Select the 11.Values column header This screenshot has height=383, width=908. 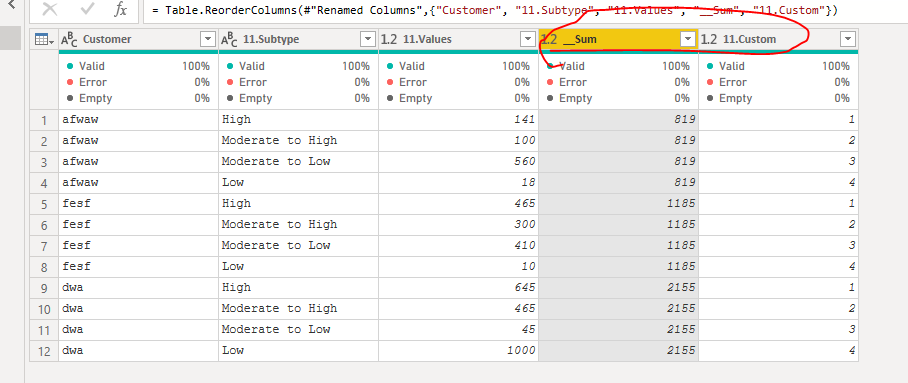(458, 39)
